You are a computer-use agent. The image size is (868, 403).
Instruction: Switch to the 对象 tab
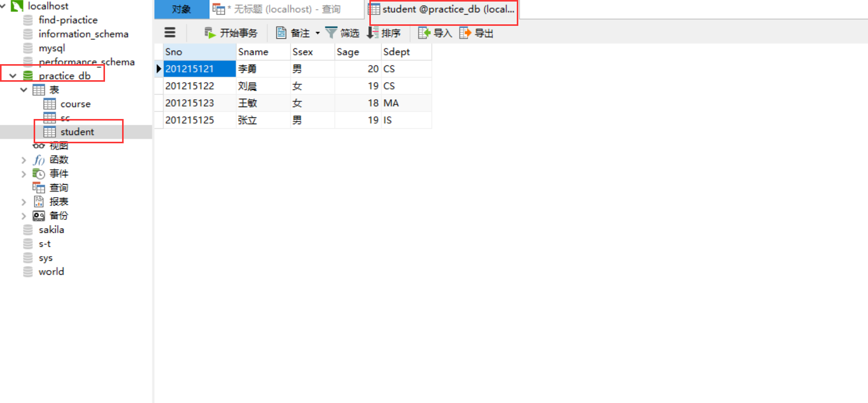(x=182, y=9)
